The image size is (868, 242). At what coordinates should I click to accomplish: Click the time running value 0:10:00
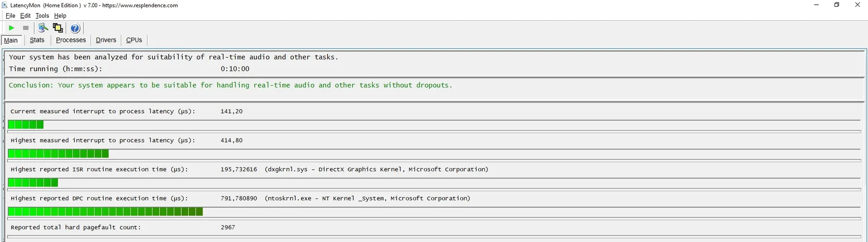(x=235, y=69)
